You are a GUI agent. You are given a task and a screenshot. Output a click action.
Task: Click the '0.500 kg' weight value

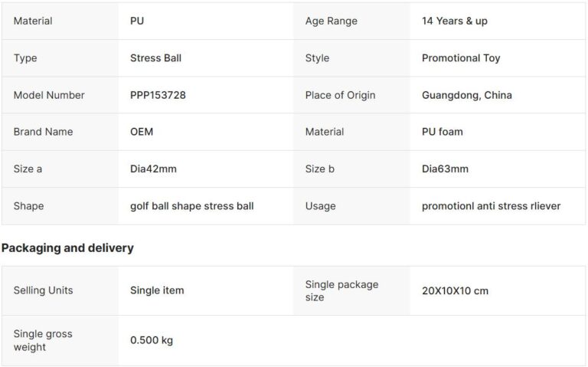point(152,340)
